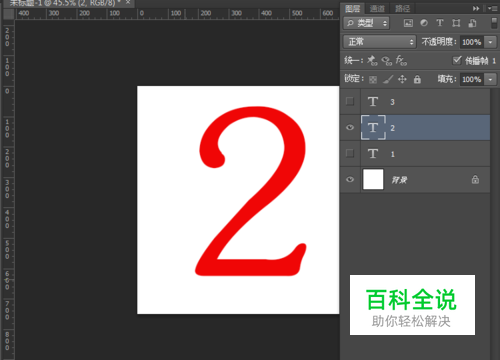
Task: Select the 背景 layer name
Action: point(399,180)
